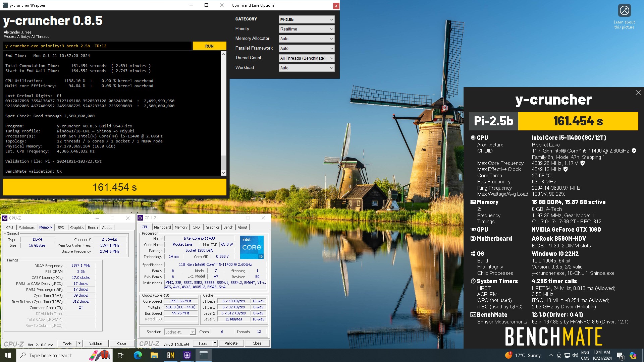Open SPD tab in right CPU-Z window
The height and width of the screenshot is (362, 644).
[x=197, y=227]
